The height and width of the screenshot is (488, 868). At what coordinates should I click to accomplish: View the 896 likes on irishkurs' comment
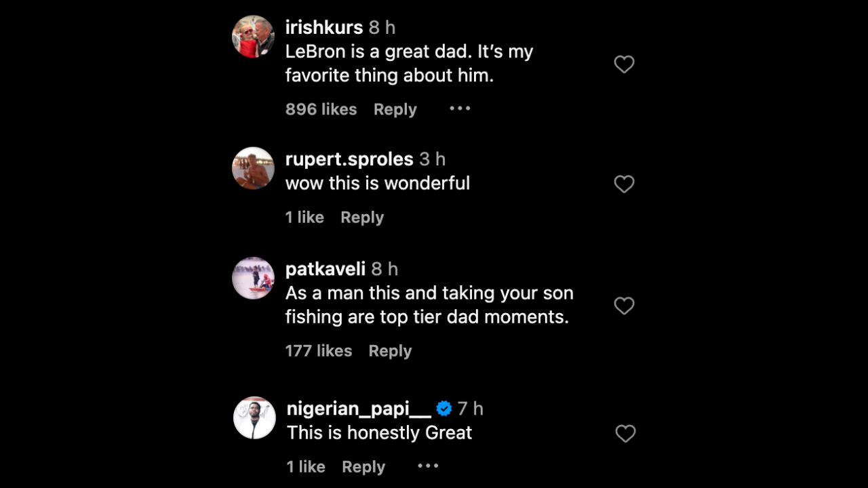321,109
